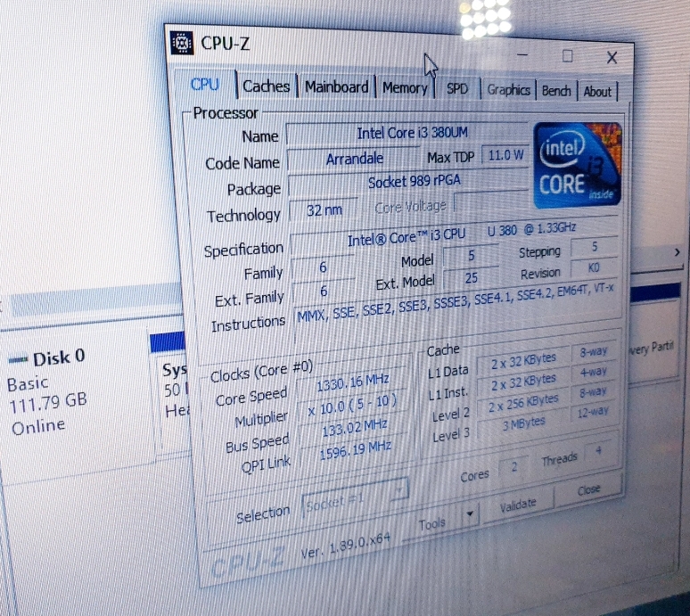Go to the SPD tab
Viewport: 690px width, 616px height.
[x=457, y=89]
